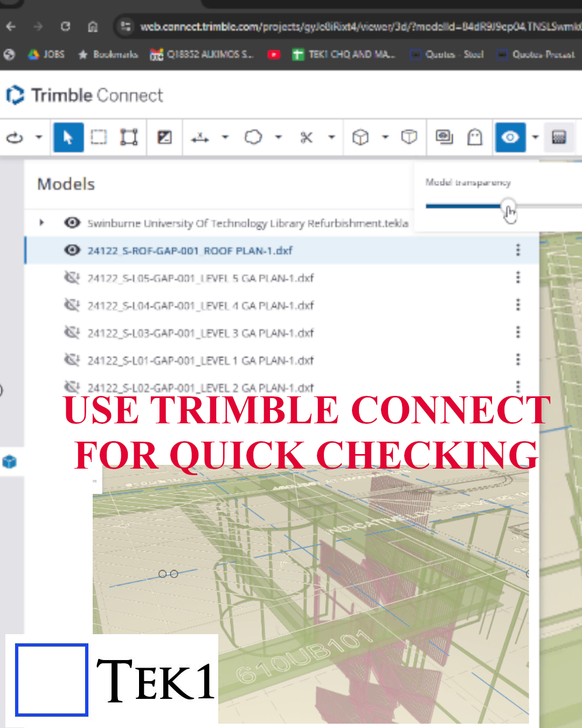Screen dimensions: 582x728
Task: Select the clip plane scissors tool
Action: point(307,138)
